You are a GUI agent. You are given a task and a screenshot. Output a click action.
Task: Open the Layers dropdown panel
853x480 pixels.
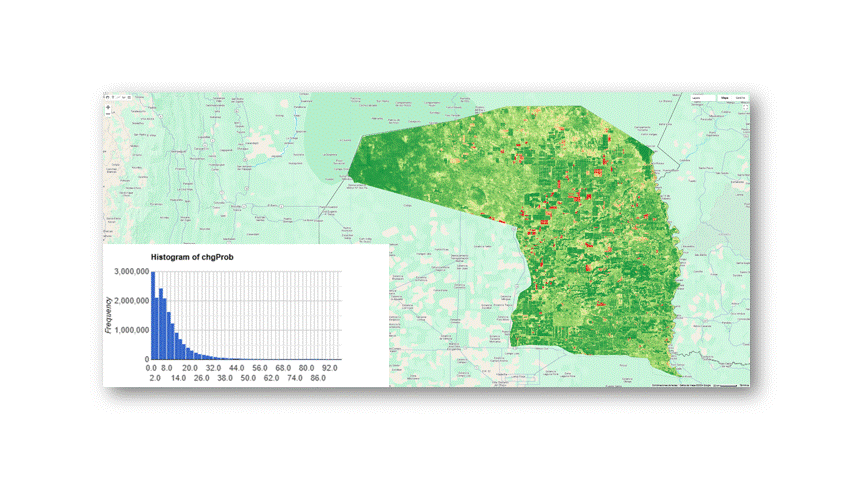[701, 98]
